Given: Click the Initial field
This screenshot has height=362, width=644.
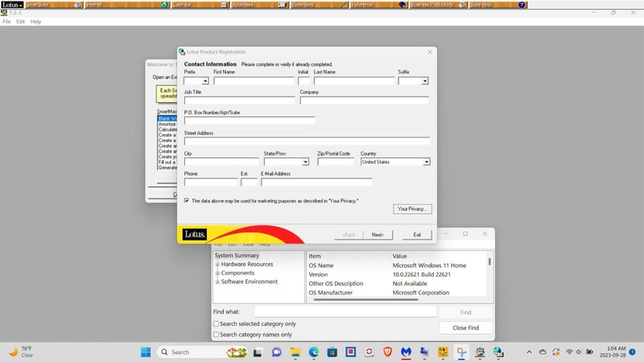Looking at the screenshot, I should 303,81.
